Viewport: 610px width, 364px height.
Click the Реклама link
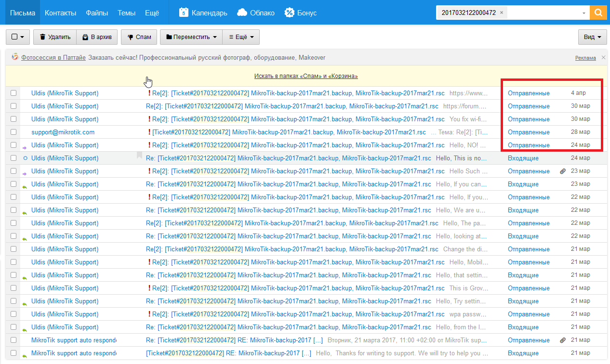(585, 58)
